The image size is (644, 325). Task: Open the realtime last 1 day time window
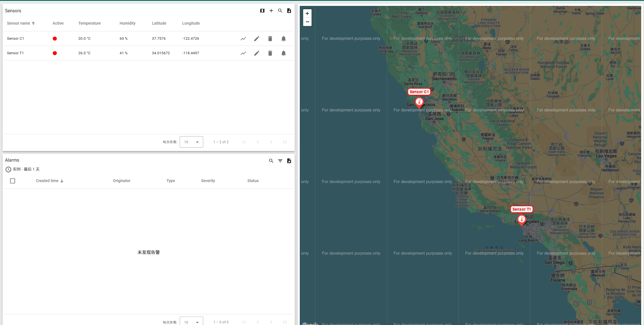coord(23,169)
